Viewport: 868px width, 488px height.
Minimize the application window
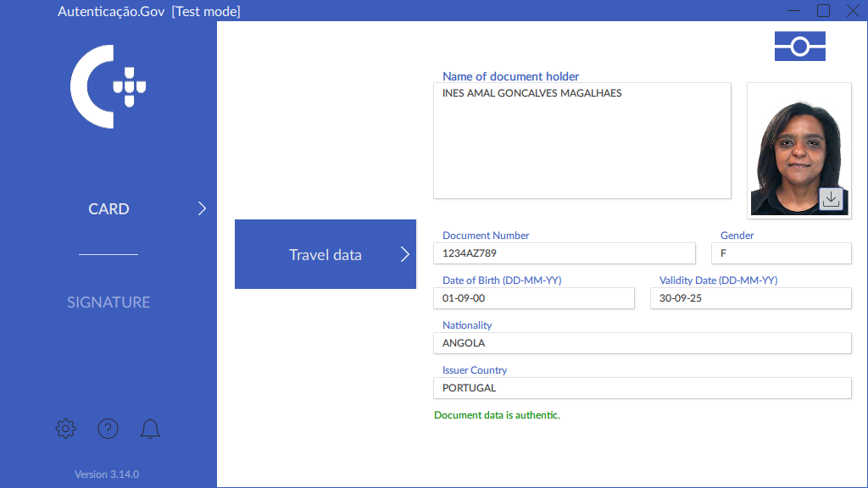[x=793, y=11]
